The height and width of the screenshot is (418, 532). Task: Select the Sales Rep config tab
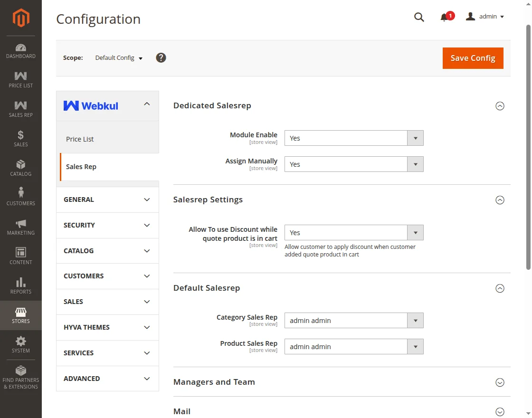pos(81,167)
